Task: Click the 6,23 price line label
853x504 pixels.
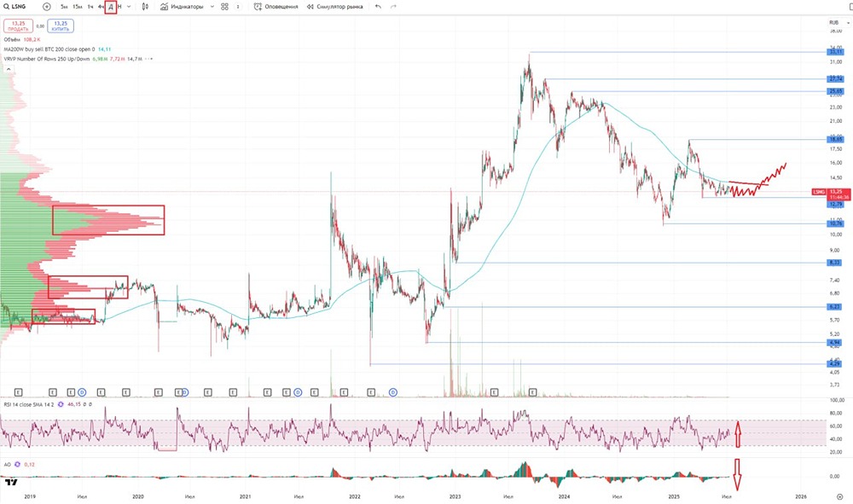Action: [x=834, y=307]
